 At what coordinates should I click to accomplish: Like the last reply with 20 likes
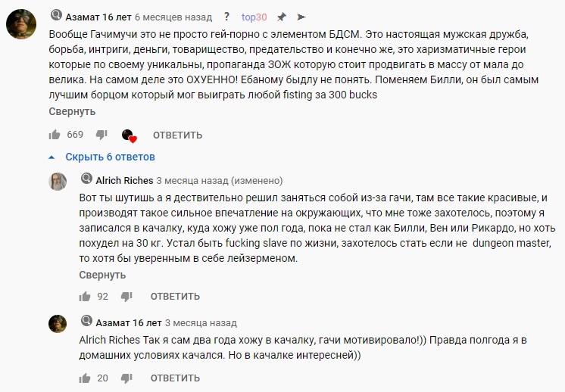[85, 377]
